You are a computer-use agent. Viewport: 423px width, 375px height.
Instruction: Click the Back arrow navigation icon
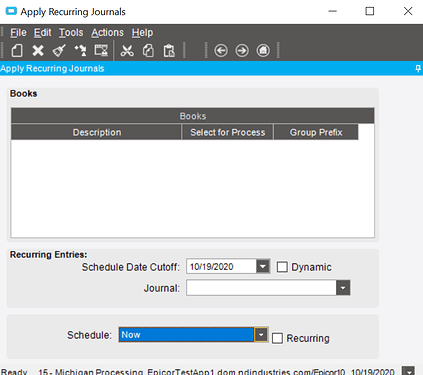click(x=221, y=51)
